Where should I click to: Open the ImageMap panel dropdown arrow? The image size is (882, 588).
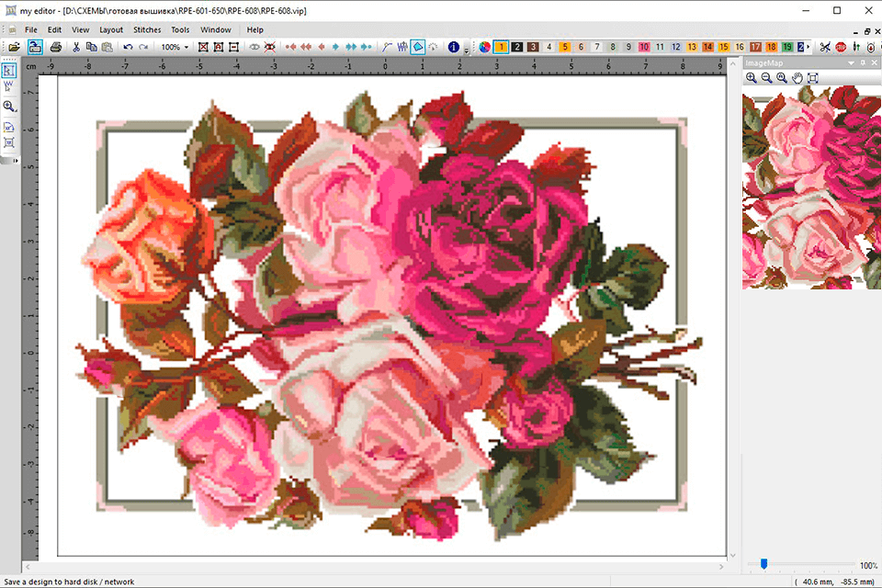click(850, 62)
